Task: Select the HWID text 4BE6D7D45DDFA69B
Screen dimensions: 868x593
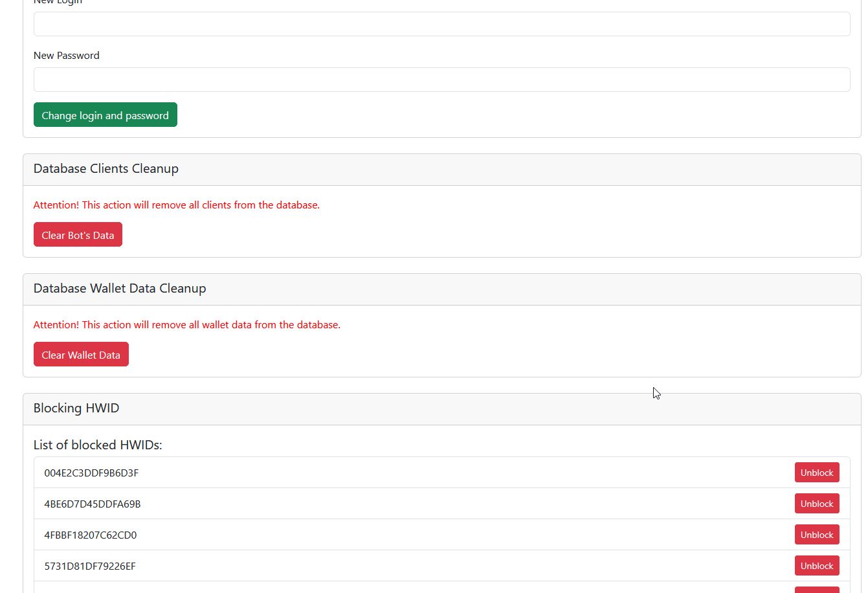Action: 93,504
